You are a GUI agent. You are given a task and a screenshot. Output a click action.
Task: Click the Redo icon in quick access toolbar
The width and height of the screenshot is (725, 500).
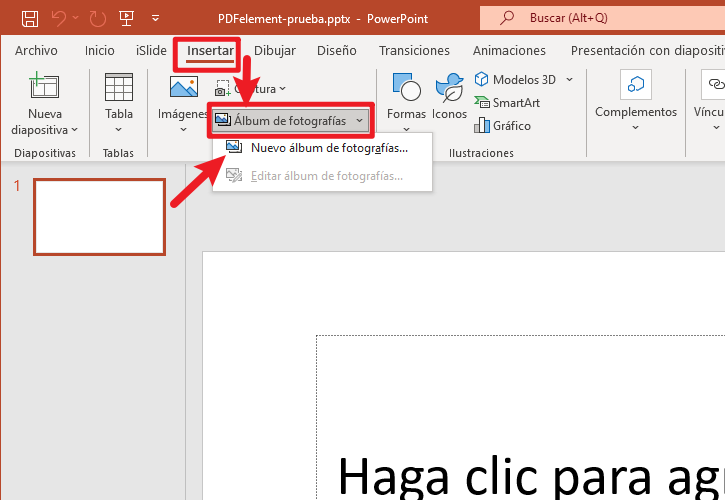pyautogui.click(x=98, y=19)
